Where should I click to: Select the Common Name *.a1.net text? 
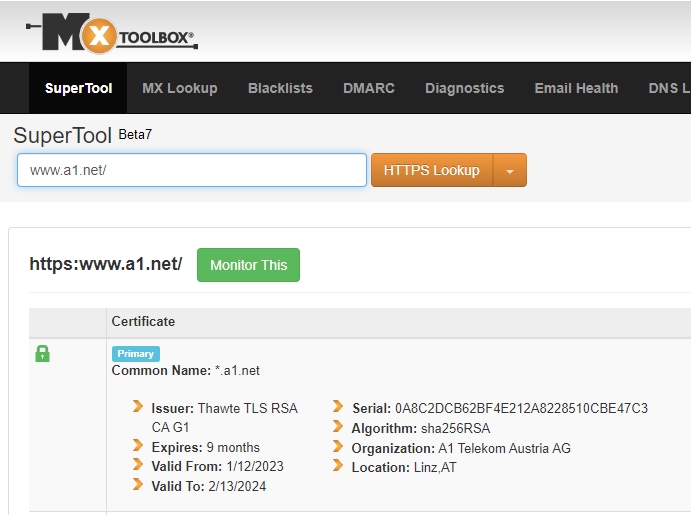coord(186,371)
